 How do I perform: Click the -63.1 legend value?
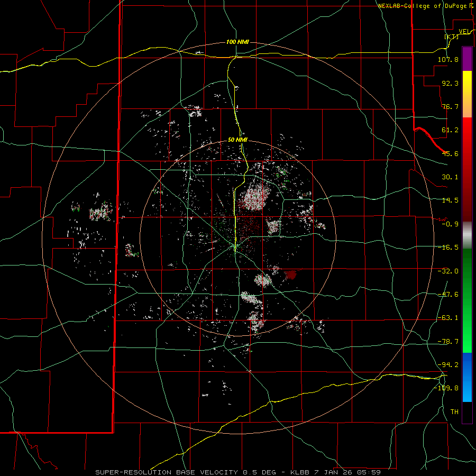tap(448, 318)
